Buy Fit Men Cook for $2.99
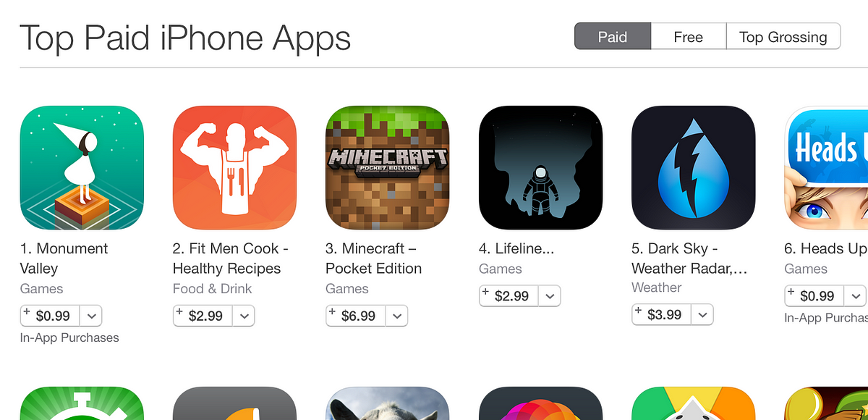The width and height of the screenshot is (868, 420). tap(203, 316)
